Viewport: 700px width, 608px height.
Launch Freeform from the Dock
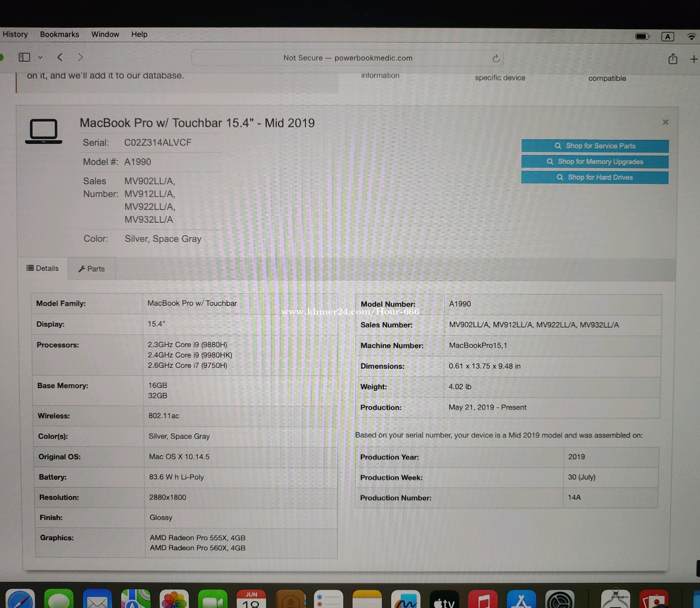coord(406,599)
